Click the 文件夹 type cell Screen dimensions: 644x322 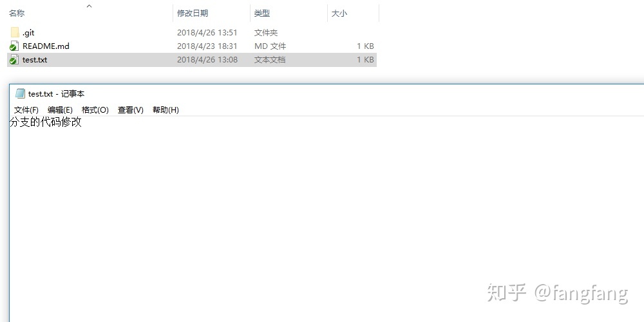[x=266, y=32]
